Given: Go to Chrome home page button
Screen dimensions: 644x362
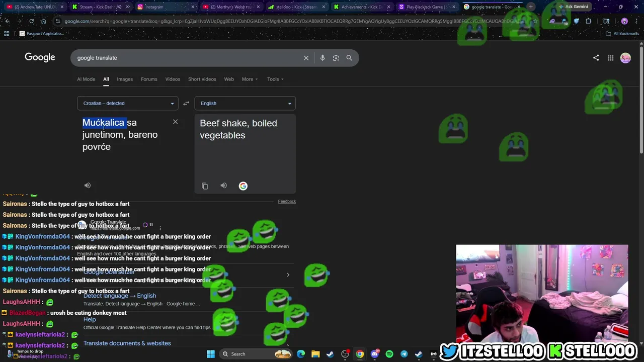Looking at the screenshot, I should [43, 21].
